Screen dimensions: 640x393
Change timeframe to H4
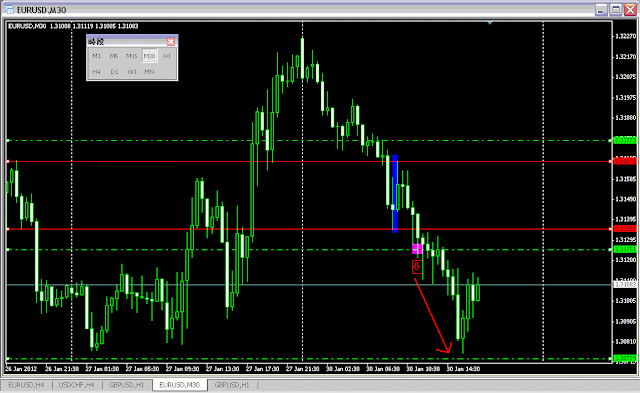pyautogui.click(x=96, y=71)
